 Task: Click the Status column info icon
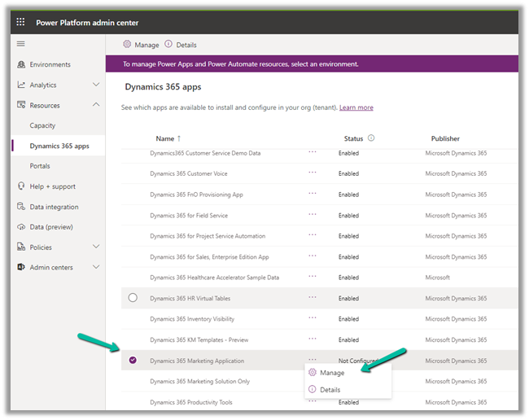point(371,138)
